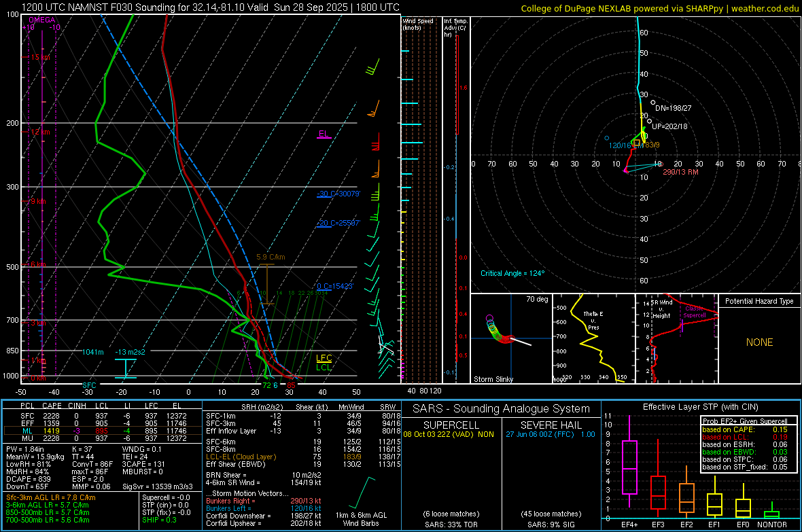Click the red 'Bunkers Right =' entry
The height and width of the screenshot is (532, 802).
tap(264, 501)
